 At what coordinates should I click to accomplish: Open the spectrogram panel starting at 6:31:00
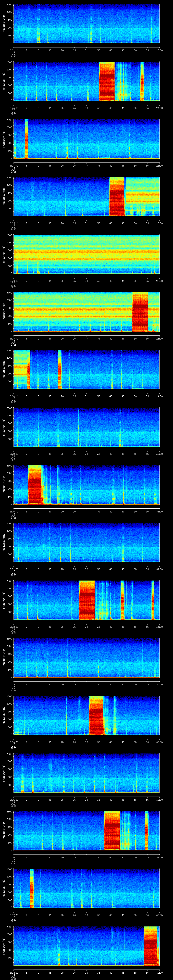(x=87, y=543)
